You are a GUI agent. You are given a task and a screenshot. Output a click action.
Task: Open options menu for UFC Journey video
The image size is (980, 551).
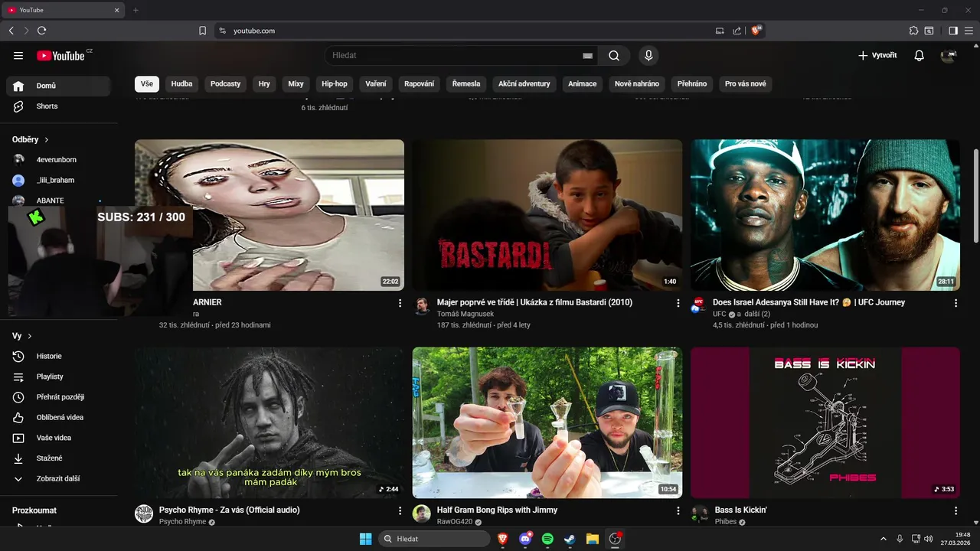[x=955, y=303]
